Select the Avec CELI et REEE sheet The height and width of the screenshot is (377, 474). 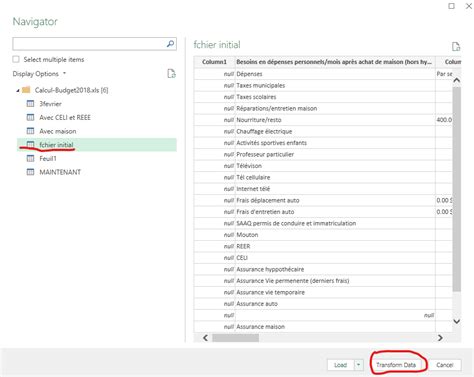[65, 118]
